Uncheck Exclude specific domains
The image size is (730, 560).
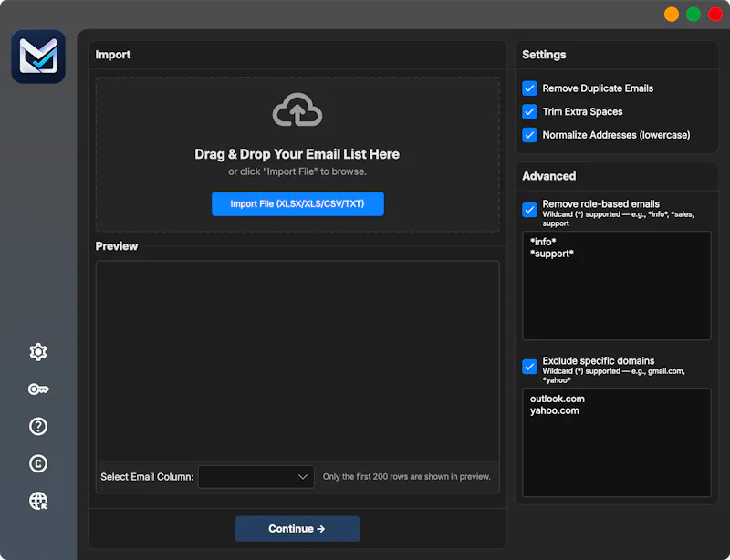(x=529, y=367)
